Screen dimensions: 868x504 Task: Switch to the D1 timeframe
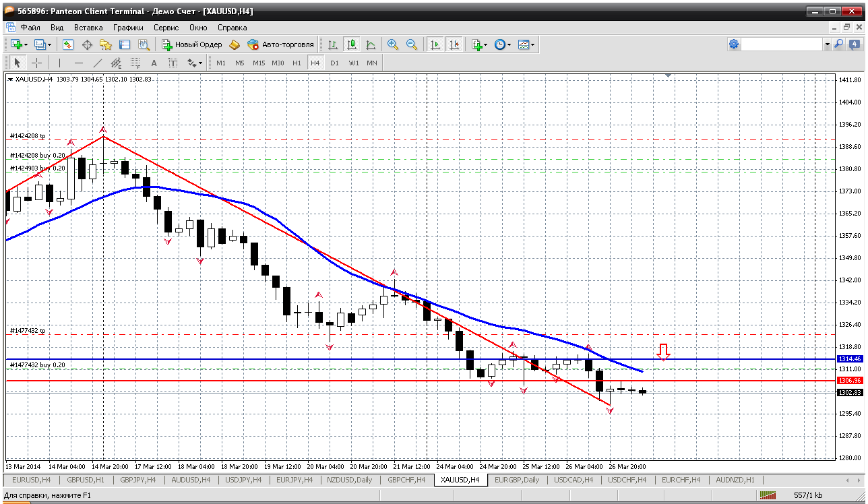pyautogui.click(x=334, y=63)
